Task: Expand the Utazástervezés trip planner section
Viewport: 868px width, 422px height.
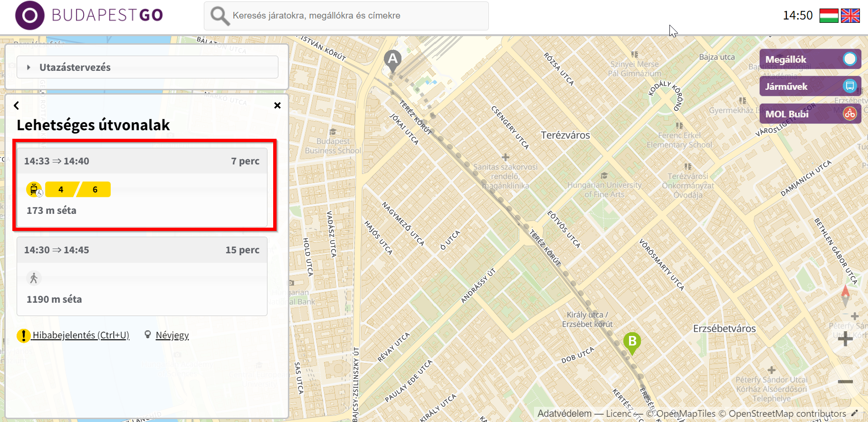Action: (147, 67)
